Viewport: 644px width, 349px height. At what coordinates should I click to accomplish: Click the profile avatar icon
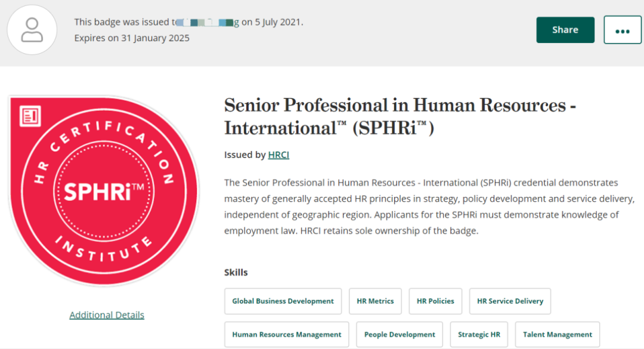[32, 30]
